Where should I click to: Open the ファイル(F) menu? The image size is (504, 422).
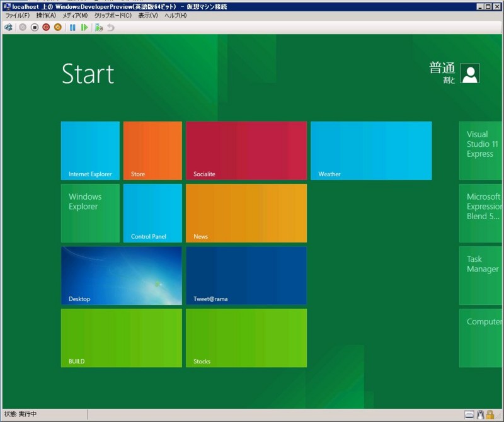pos(18,15)
